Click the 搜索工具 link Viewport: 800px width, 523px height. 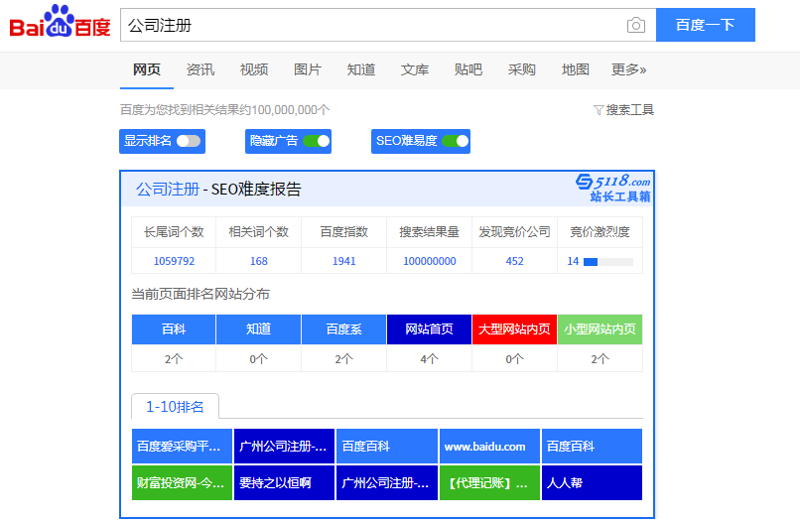coord(630,110)
